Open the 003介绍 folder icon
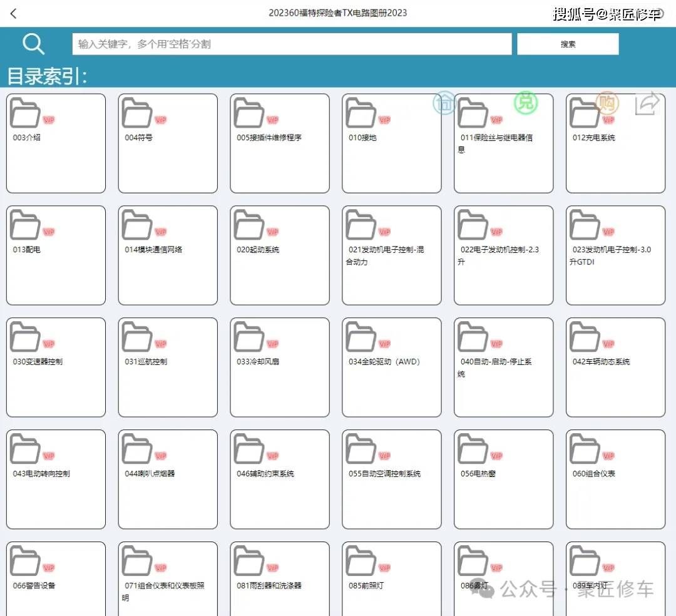Image resolution: width=676 pixels, height=616 pixels. (x=25, y=113)
